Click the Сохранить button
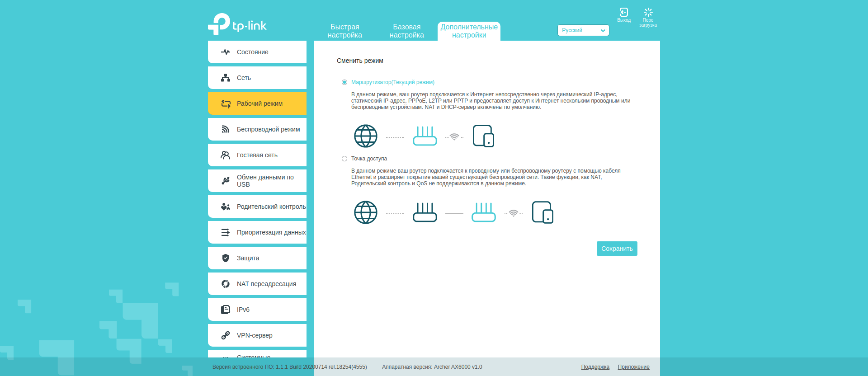The height and width of the screenshot is (376, 868). point(617,249)
